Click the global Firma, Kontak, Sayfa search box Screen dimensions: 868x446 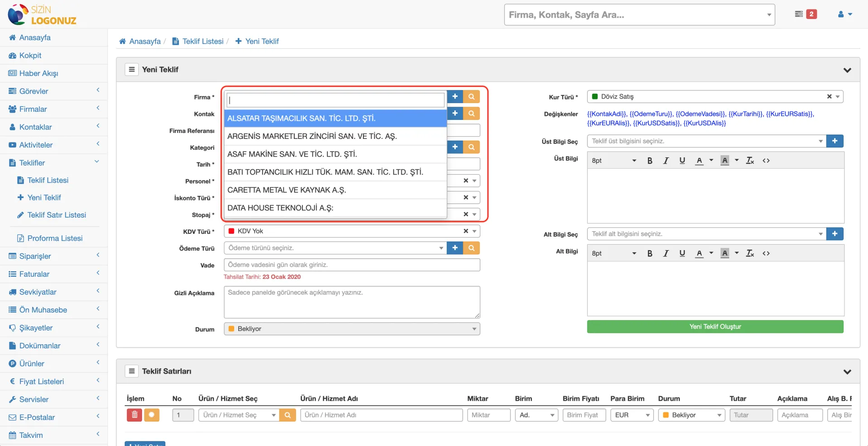coord(639,15)
